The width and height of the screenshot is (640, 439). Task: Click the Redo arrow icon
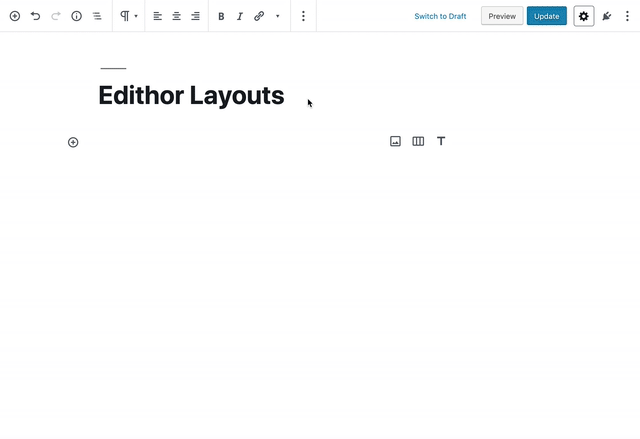[x=56, y=16]
